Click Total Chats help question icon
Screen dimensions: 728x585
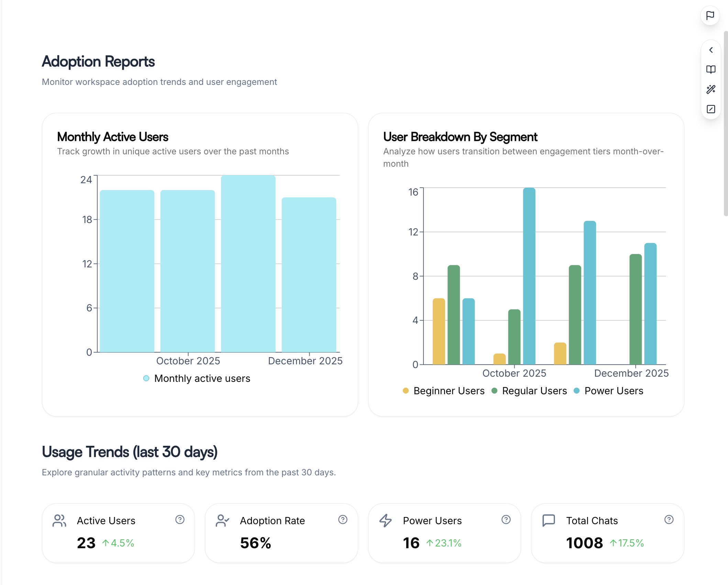tap(669, 519)
